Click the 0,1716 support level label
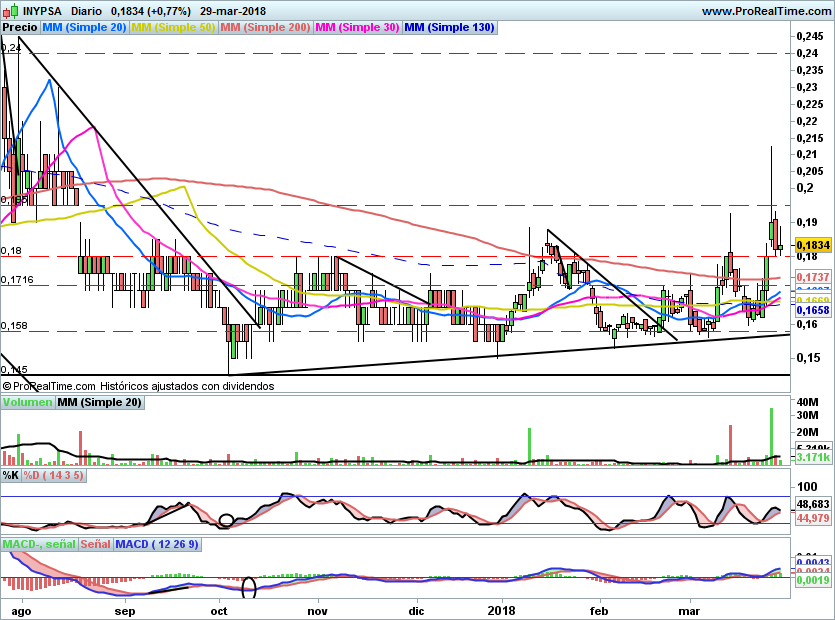 pos(17,280)
